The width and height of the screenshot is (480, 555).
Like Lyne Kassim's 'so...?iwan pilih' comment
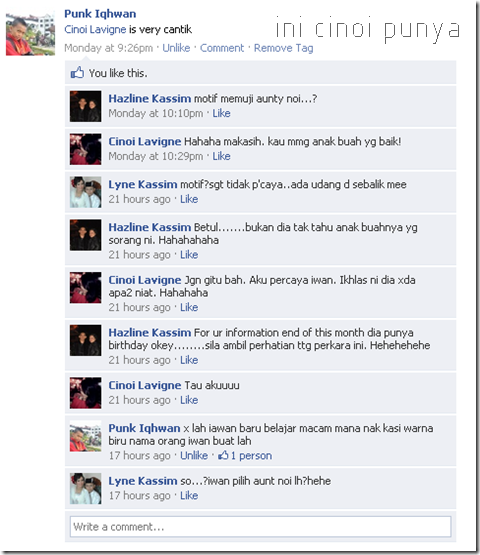(189, 495)
